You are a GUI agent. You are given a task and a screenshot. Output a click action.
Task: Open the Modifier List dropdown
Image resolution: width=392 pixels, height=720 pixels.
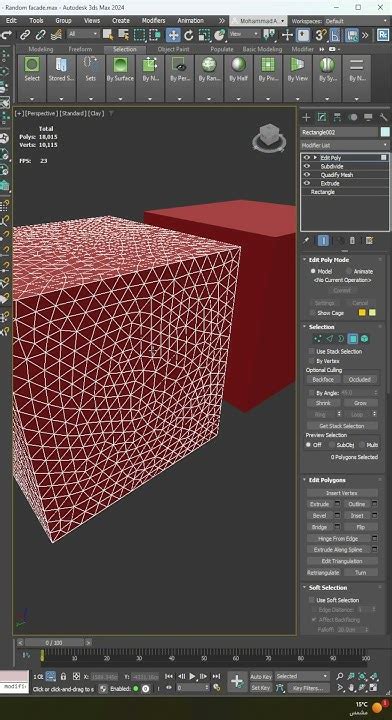[345, 145]
